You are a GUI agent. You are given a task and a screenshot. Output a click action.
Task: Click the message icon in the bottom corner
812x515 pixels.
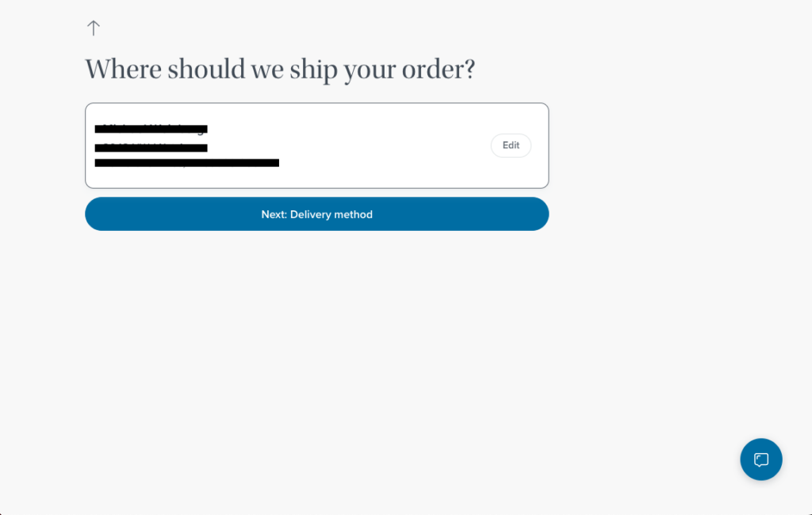(761, 459)
